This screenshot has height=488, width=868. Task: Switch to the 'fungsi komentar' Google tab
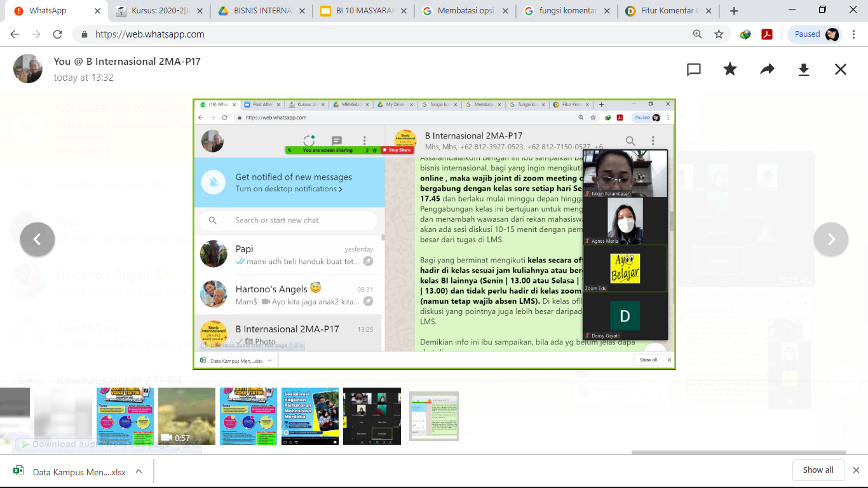tap(566, 11)
